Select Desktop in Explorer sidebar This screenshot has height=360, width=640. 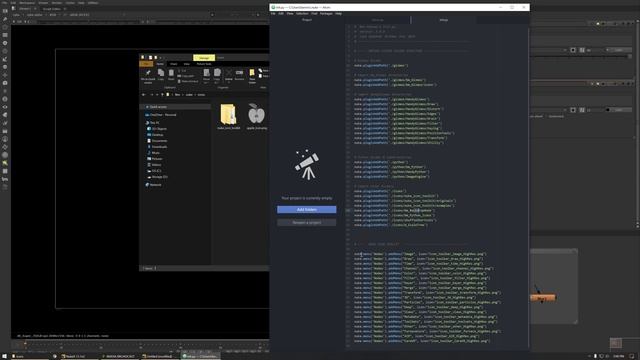click(156, 135)
